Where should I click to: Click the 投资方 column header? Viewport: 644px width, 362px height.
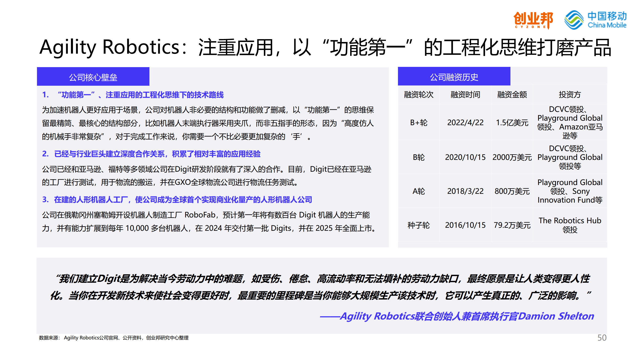click(x=570, y=95)
